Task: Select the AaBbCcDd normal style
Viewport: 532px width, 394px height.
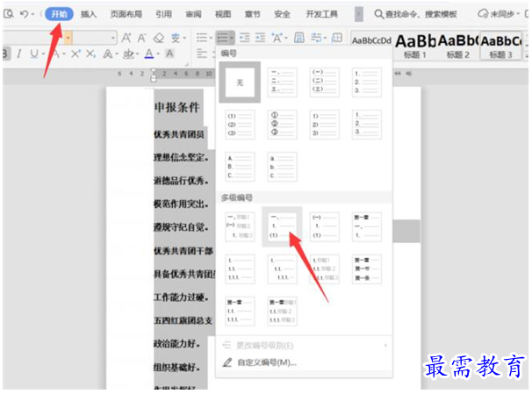Action: (371, 41)
